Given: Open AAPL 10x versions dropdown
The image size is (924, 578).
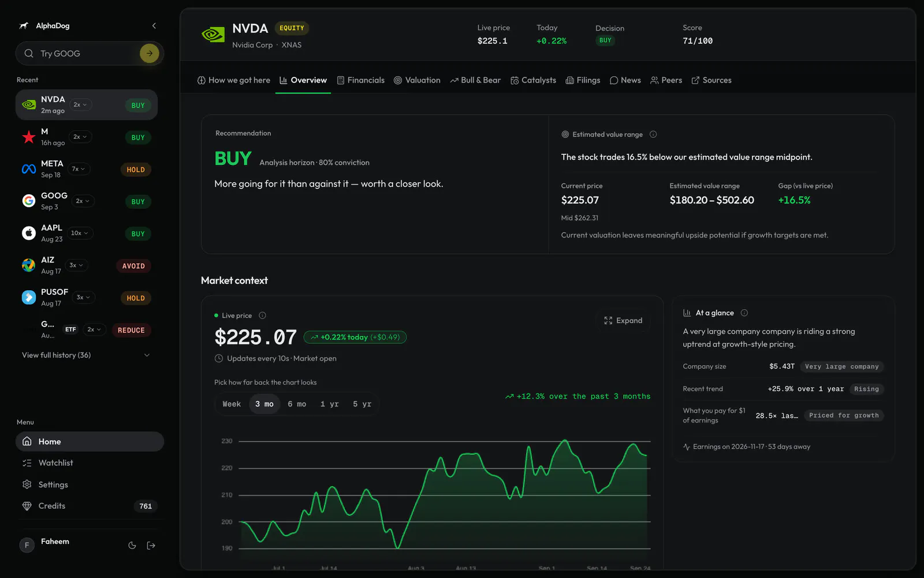Looking at the screenshot, I should (80, 233).
